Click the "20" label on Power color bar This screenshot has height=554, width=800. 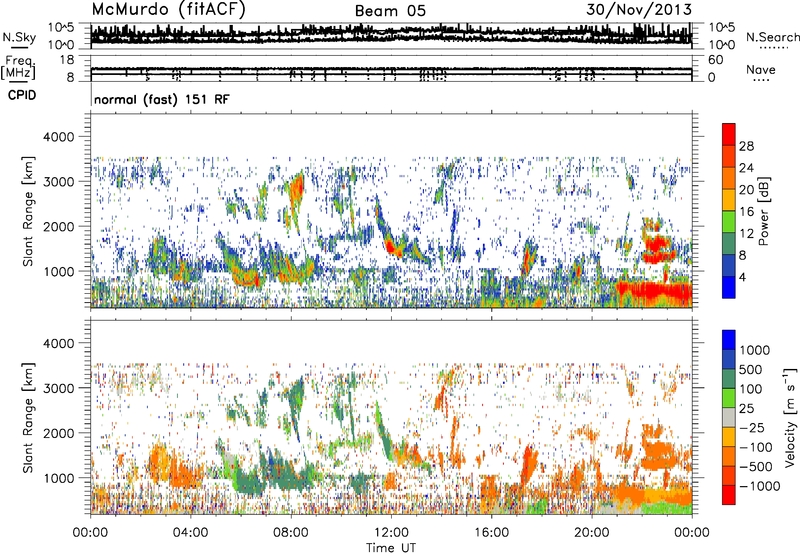coord(746,190)
